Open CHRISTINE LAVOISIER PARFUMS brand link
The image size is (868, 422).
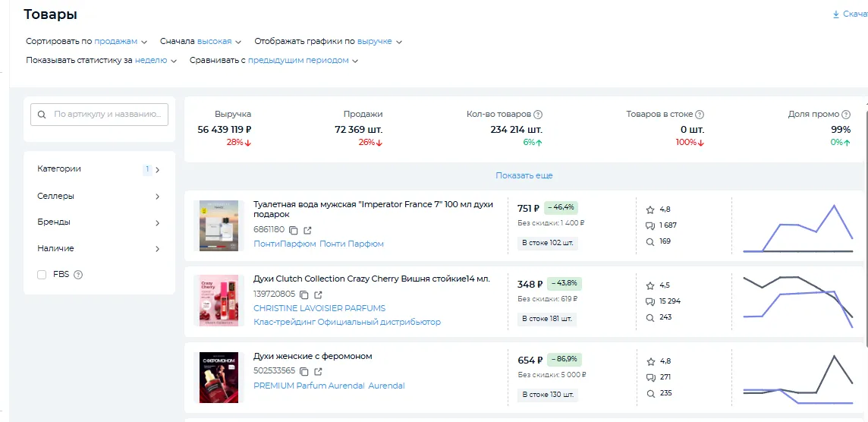pos(319,308)
